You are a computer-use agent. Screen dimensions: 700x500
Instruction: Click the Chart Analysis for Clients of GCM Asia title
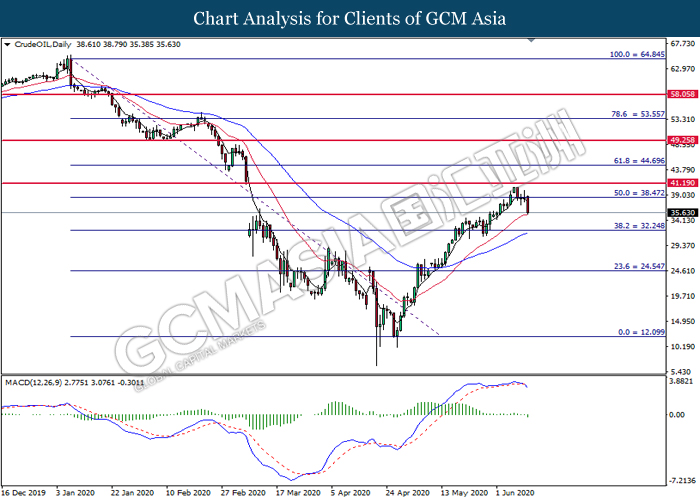350,18
